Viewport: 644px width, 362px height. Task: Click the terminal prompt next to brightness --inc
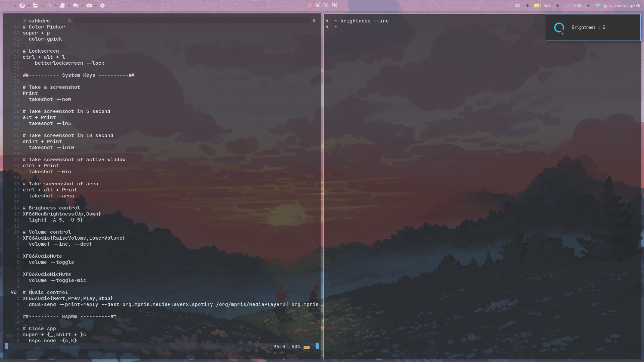(x=326, y=20)
